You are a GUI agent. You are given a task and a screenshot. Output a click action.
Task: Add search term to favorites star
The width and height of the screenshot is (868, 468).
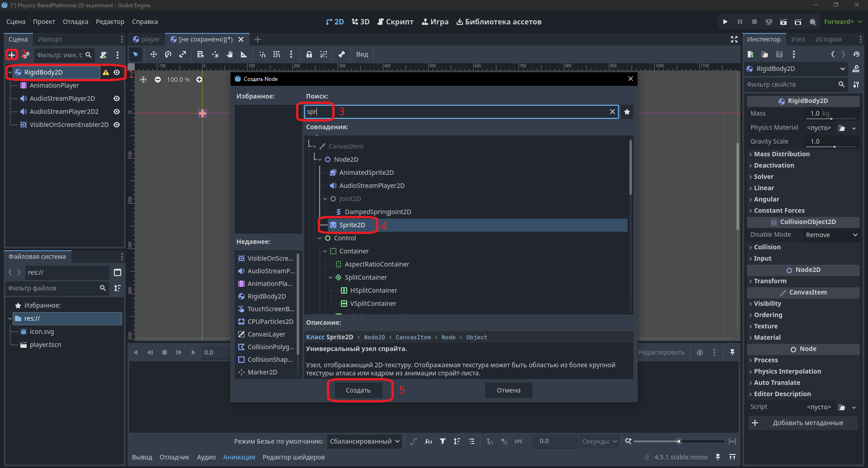[x=627, y=112]
